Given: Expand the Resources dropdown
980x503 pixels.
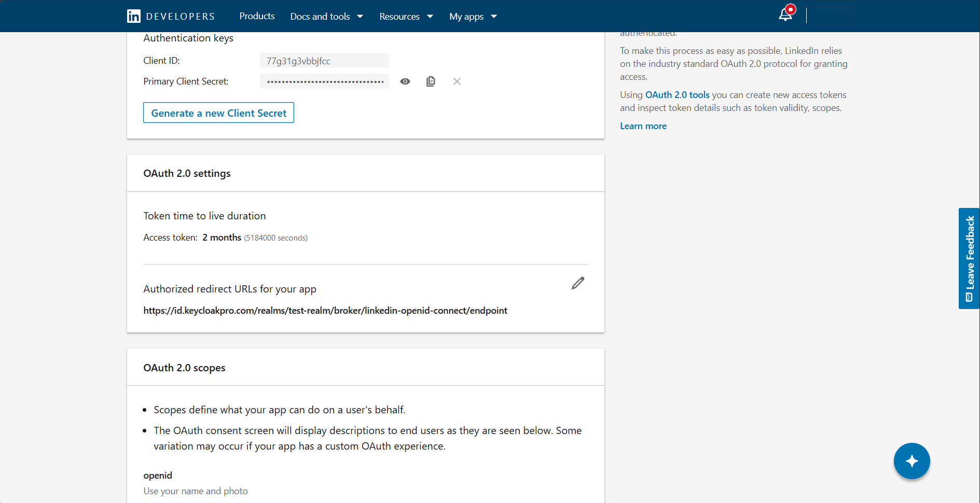Looking at the screenshot, I should pyautogui.click(x=406, y=17).
